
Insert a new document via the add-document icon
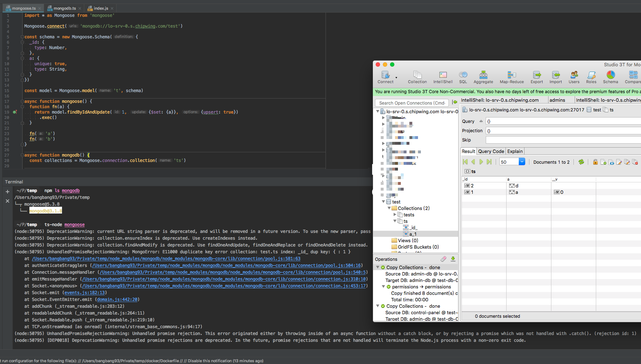coord(603,162)
